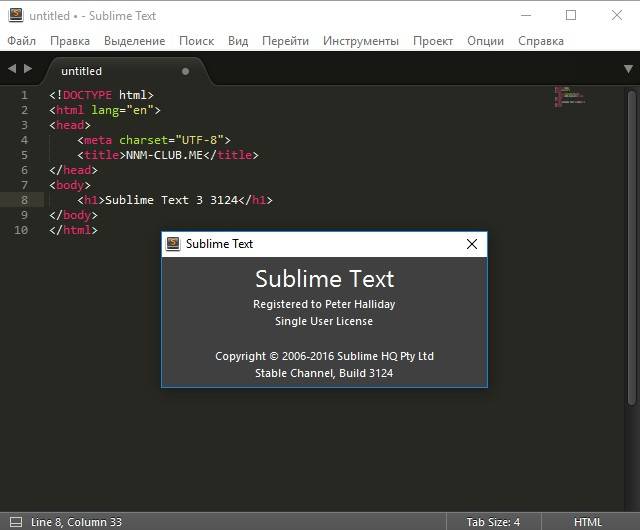
Task: Open the HTML syntax selector
Action: point(587,522)
